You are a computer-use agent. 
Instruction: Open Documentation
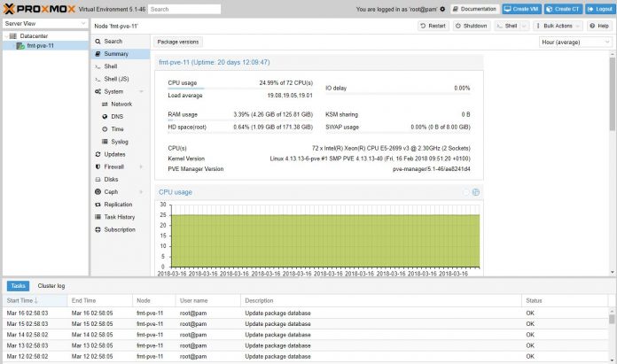[x=474, y=9]
